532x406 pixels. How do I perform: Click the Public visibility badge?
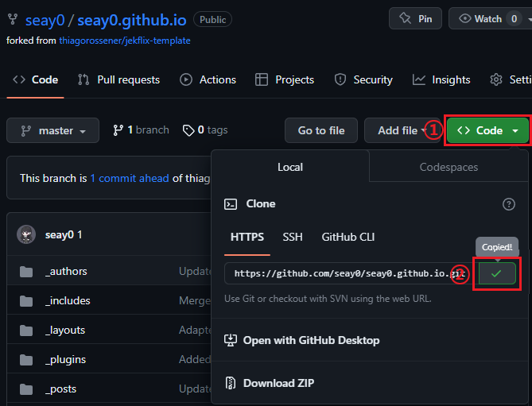point(213,20)
